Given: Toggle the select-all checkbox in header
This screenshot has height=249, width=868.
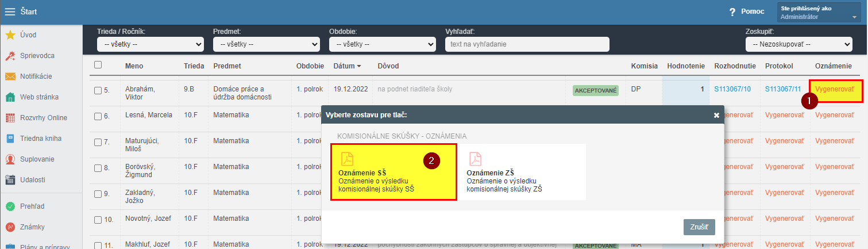Looking at the screenshot, I should pyautogui.click(x=98, y=65).
